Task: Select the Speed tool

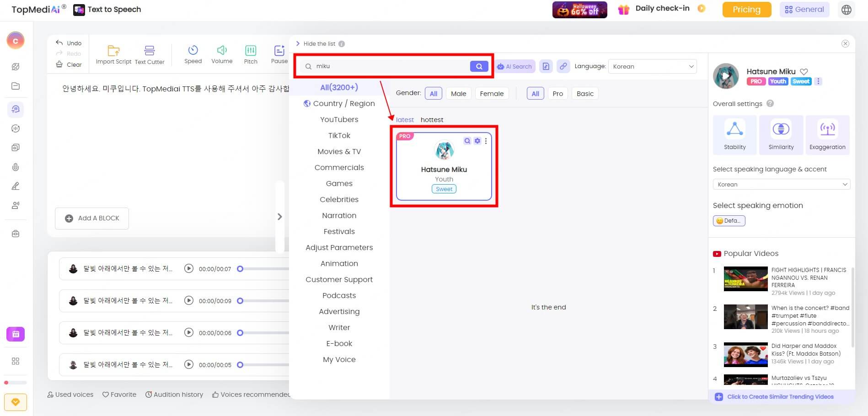Action: pos(193,55)
